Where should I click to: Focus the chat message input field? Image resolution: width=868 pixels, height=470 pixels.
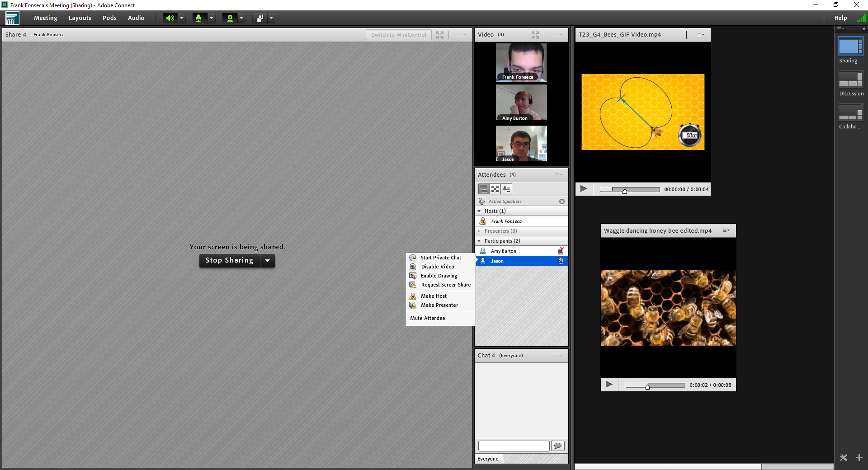514,446
